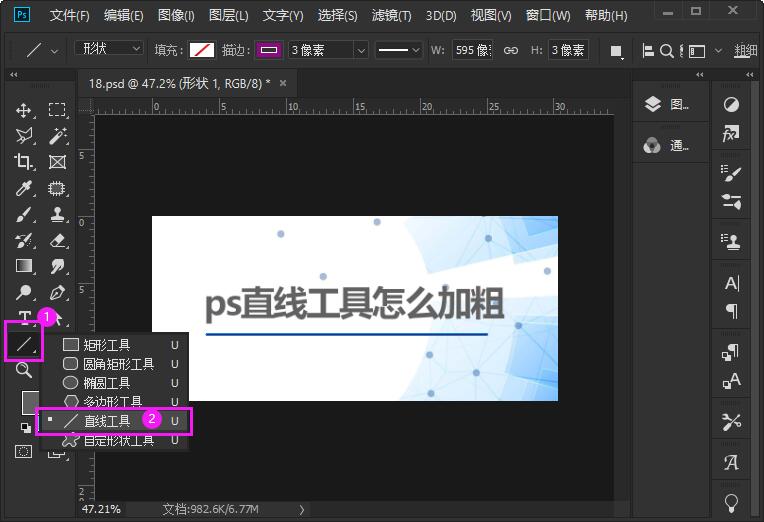Select the History Brush tool
764x522 pixels.
coord(23,240)
